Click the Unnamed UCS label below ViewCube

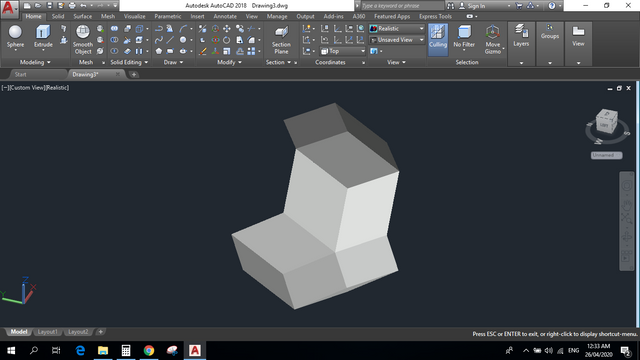(x=606, y=155)
